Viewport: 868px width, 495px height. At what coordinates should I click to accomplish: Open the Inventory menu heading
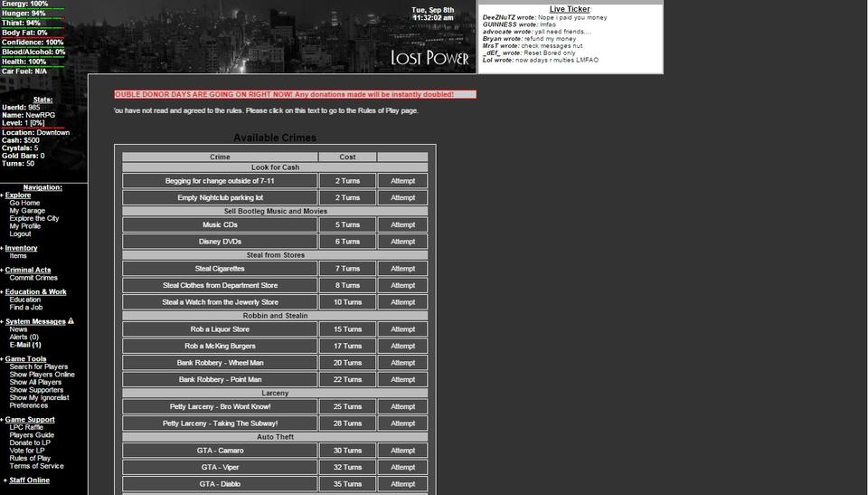(21, 248)
